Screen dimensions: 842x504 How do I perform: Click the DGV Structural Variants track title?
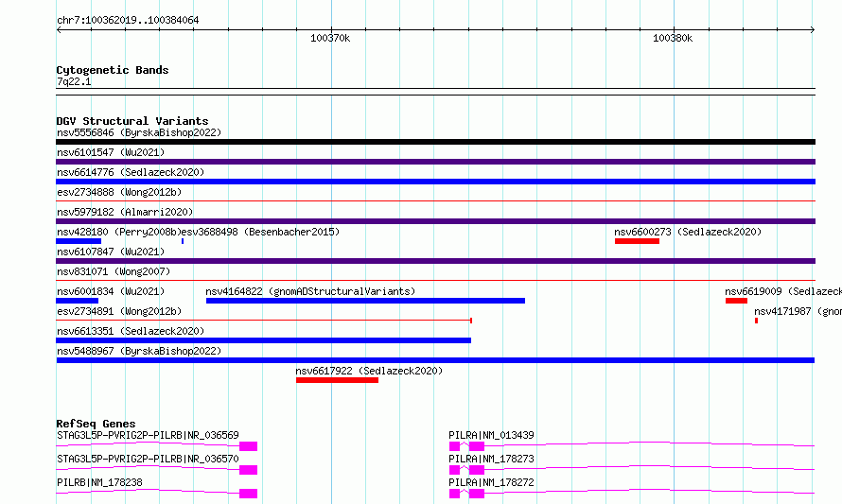[x=132, y=121]
